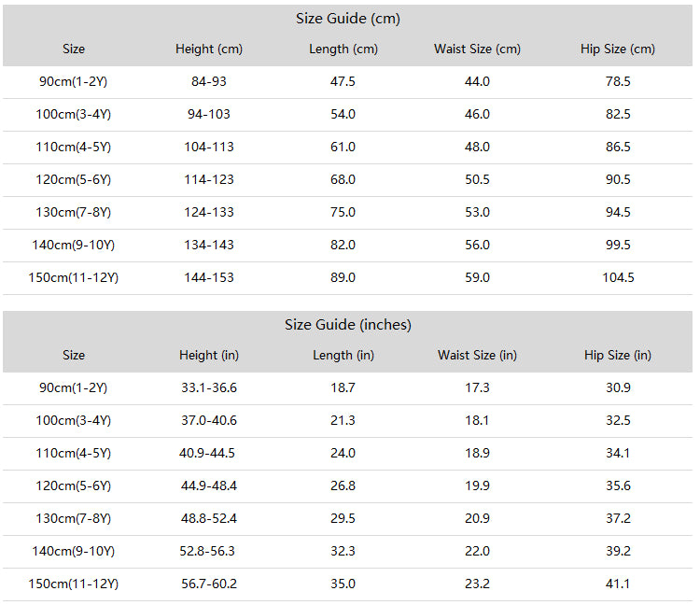Click the length value 82.0 cell

343,246
